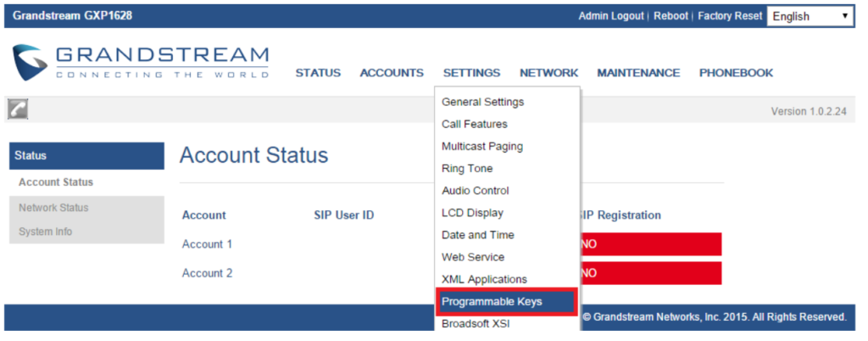Image resolution: width=868 pixels, height=341 pixels.
Task: Open the MAINTENANCE menu
Action: point(639,73)
